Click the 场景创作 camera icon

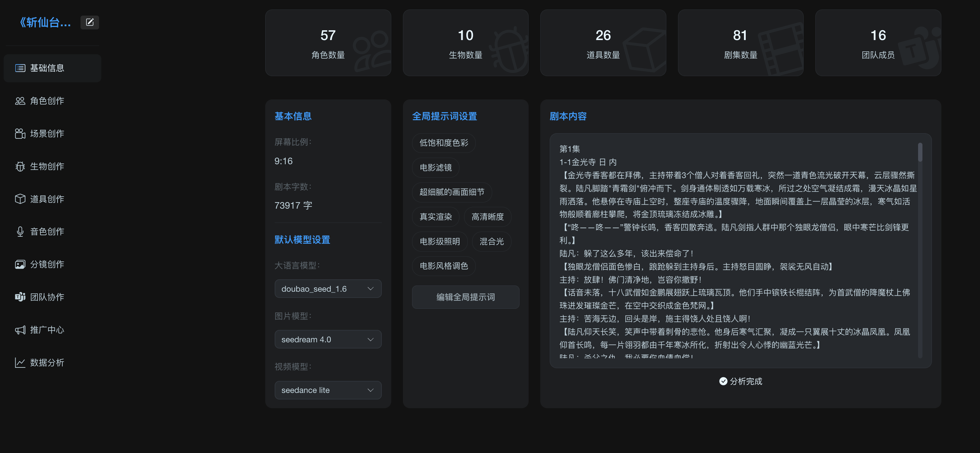(x=20, y=134)
